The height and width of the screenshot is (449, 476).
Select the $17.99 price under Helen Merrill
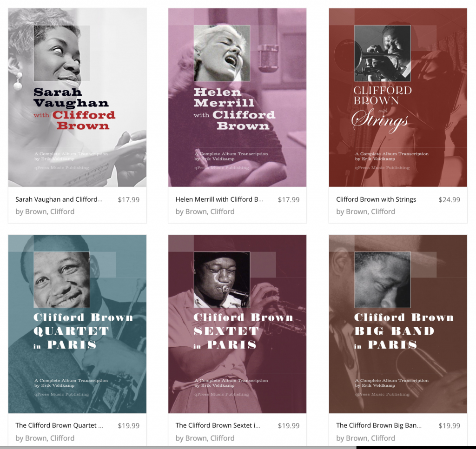tap(289, 200)
